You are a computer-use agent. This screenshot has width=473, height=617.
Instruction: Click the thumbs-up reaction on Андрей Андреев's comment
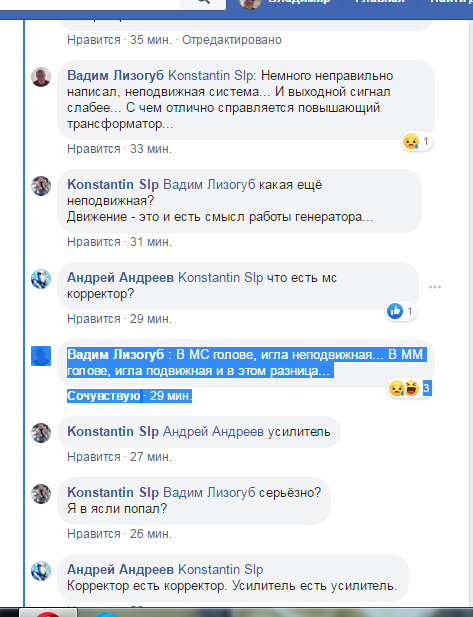click(x=395, y=311)
